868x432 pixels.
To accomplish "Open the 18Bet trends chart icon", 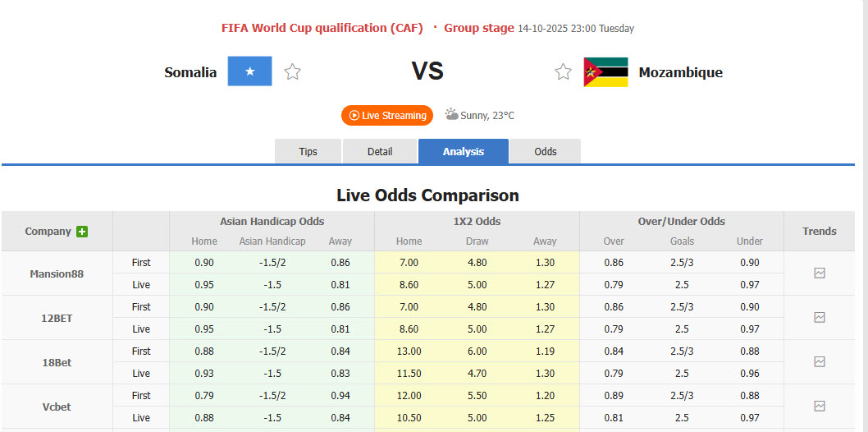I will click(x=819, y=362).
